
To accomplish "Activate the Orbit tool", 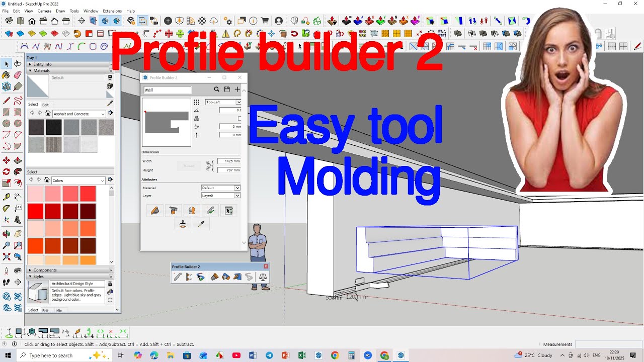I will (7, 234).
